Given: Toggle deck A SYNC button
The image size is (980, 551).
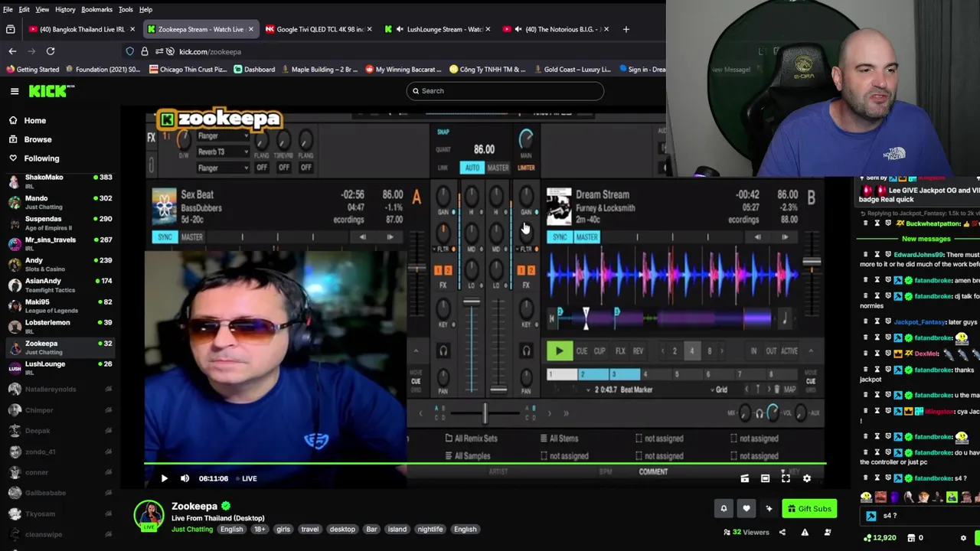Looking at the screenshot, I should pos(165,237).
